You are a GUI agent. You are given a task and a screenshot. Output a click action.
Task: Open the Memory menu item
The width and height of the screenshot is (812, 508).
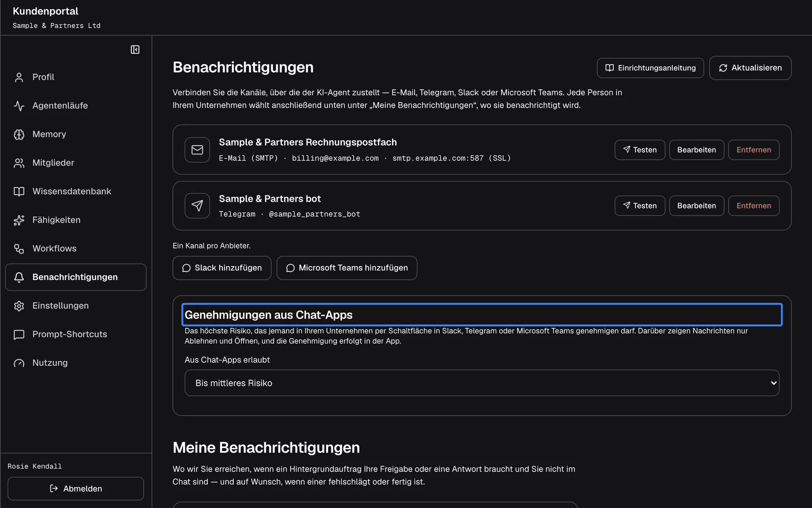(x=76, y=135)
